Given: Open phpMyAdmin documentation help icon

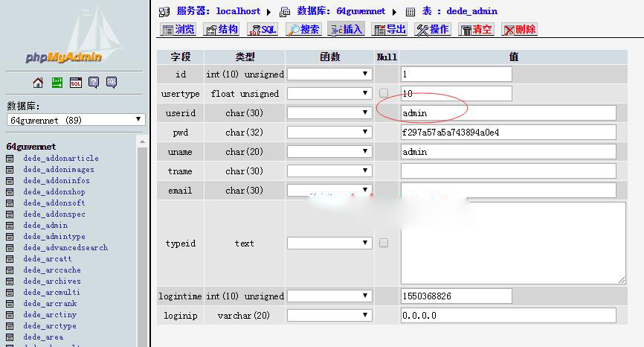Looking at the screenshot, I should [x=94, y=83].
